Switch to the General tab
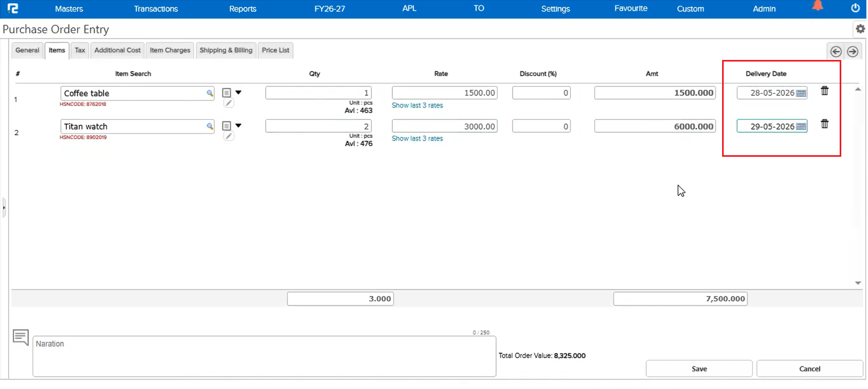 pyautogui.click(x=27, y=50)
